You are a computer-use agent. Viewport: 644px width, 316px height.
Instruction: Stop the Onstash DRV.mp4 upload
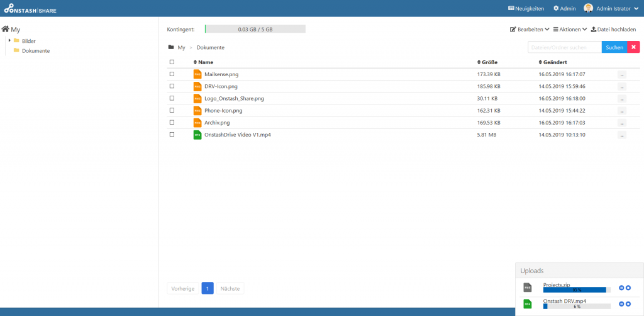[x=628, y=303]
